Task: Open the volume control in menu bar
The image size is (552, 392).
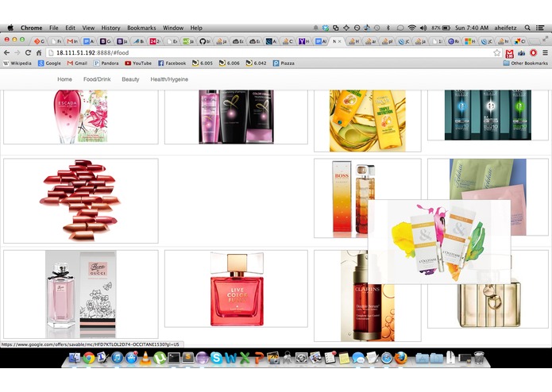Action: point(423,28)
